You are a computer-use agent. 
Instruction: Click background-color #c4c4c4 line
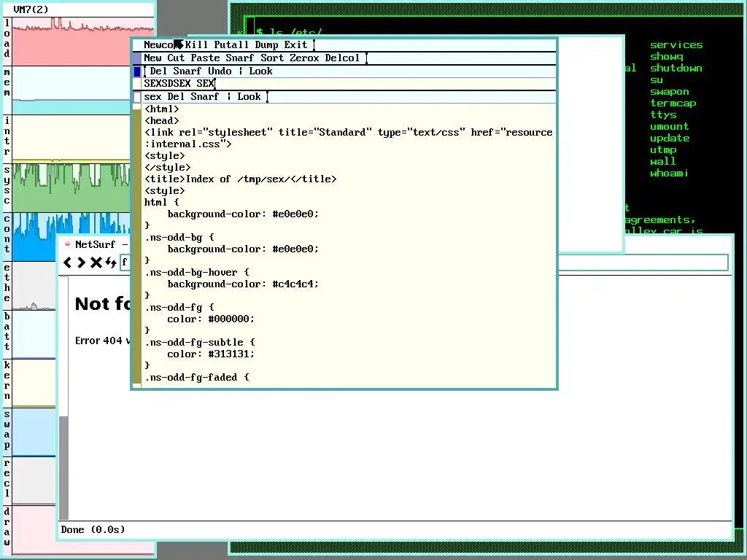[x=243, y=284]
